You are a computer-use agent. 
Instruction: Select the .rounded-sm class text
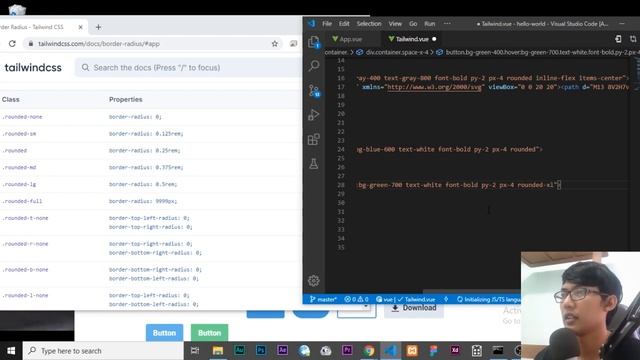coord(19,134)
